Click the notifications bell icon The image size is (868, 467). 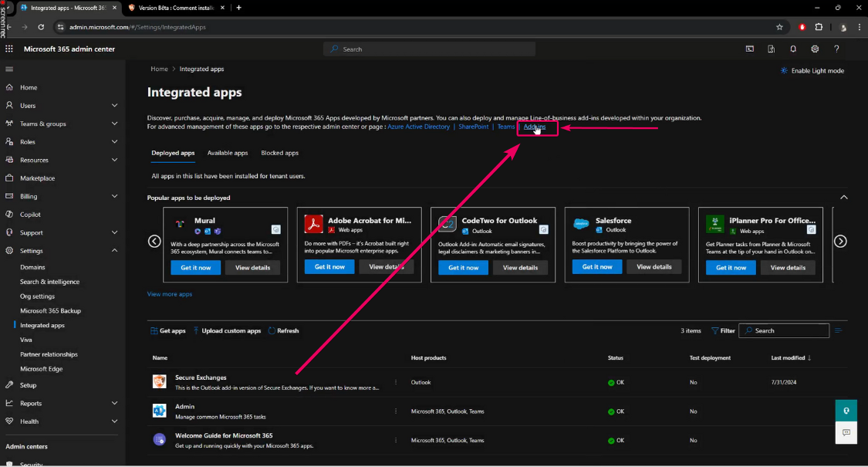point(793,49)
